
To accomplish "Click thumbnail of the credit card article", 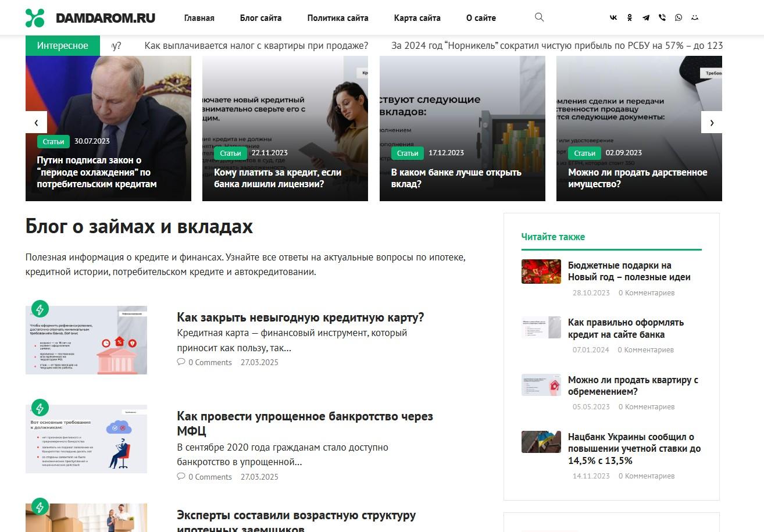I will [86, 340].
